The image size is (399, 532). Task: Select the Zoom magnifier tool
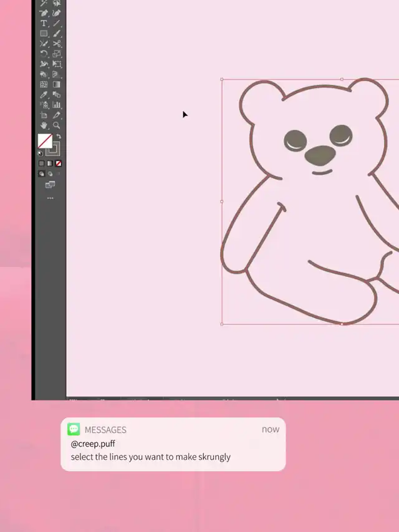click(x=57, y=125)
